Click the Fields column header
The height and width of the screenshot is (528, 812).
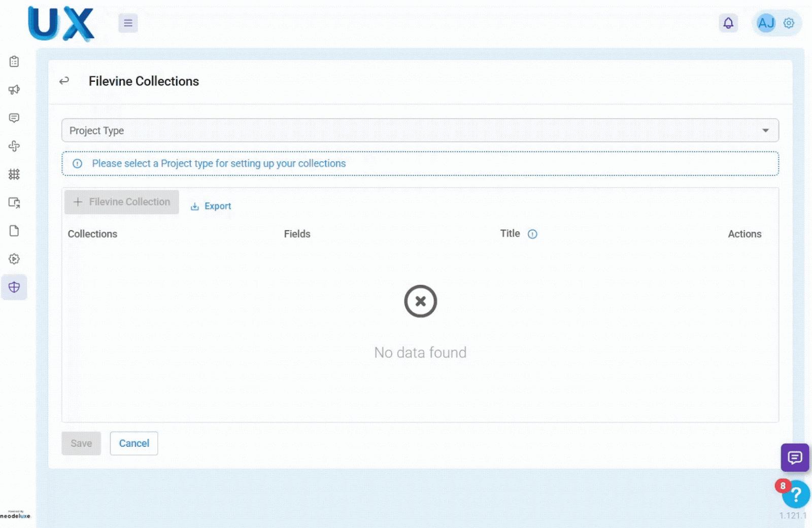[297, 234]
